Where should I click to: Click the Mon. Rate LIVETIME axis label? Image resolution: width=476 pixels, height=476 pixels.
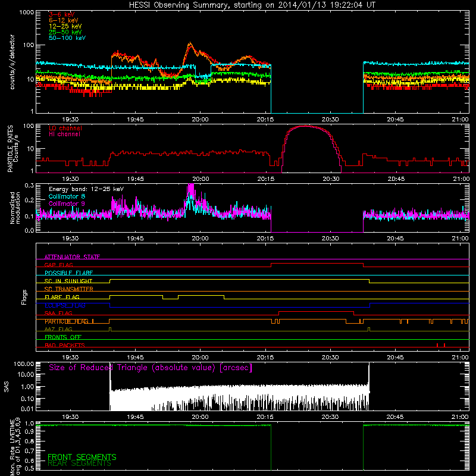(x=15, y=447)
